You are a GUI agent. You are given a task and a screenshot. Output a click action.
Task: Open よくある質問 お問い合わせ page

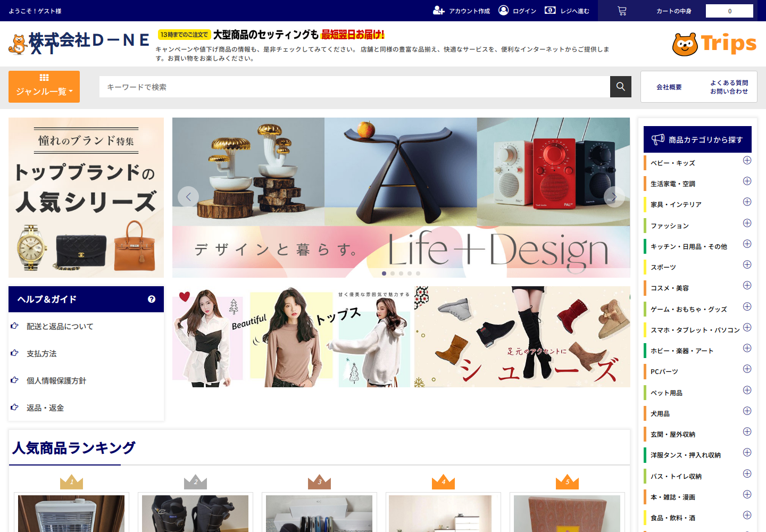[x=729, y=87]
